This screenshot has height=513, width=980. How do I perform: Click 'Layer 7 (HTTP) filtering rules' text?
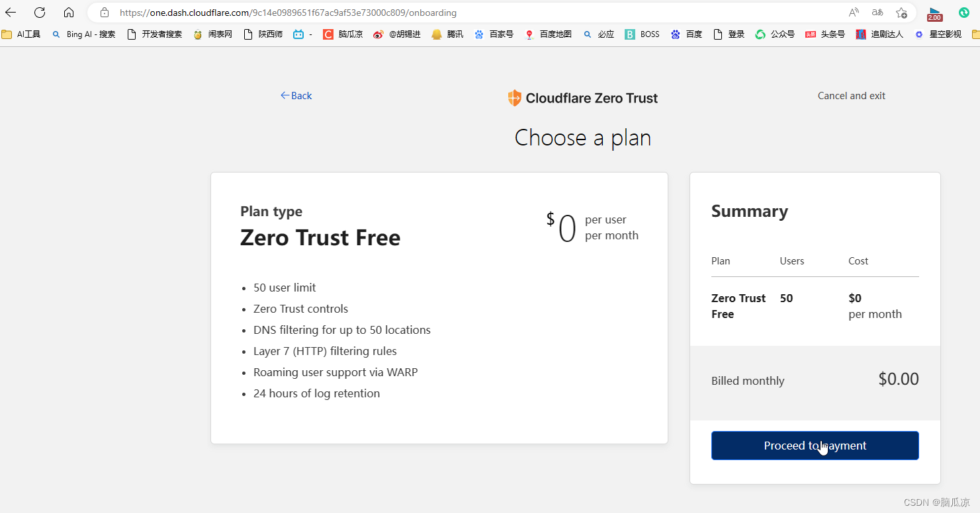325,351
